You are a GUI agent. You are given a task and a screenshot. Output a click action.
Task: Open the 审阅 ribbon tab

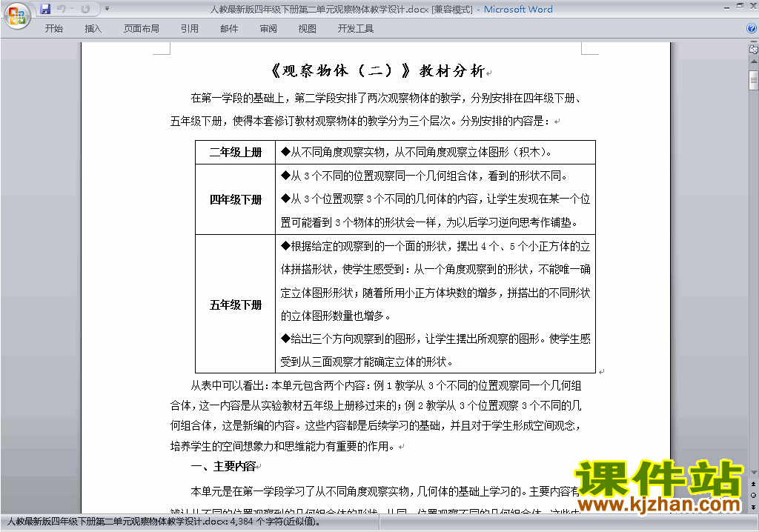[268, 29]
